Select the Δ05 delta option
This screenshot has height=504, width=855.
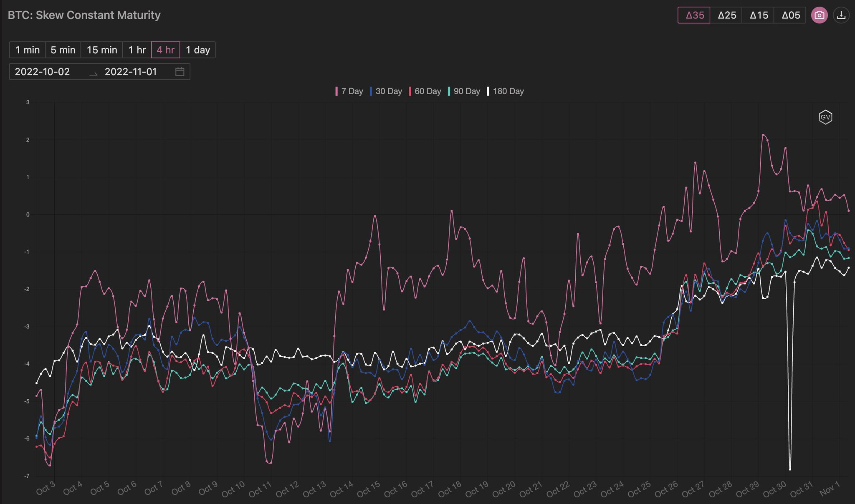(790, 15)
